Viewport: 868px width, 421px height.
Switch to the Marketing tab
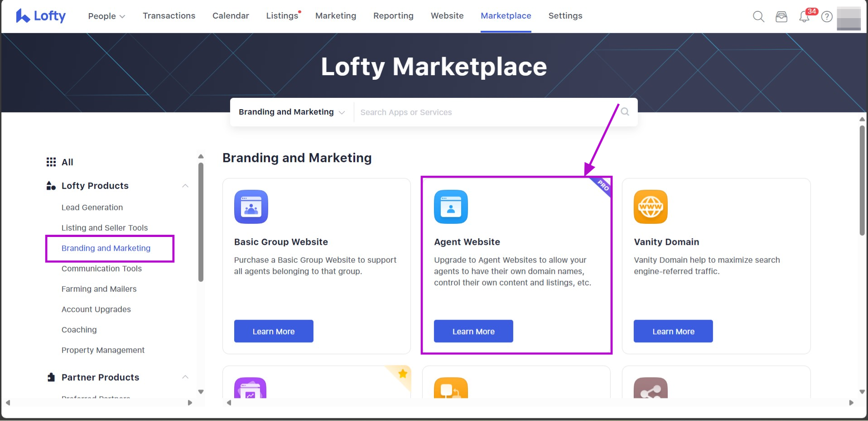pyautogui.click(x=336, y=16)
